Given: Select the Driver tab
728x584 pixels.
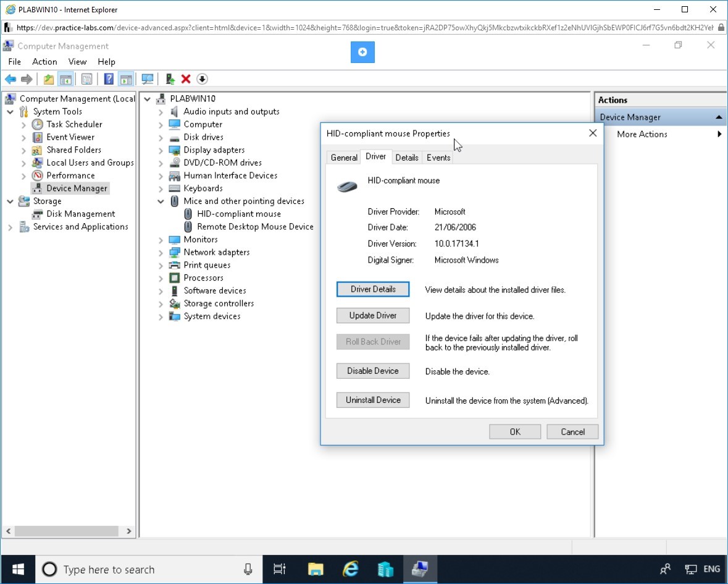Looking at the screenshot, I should click(375, 156).
